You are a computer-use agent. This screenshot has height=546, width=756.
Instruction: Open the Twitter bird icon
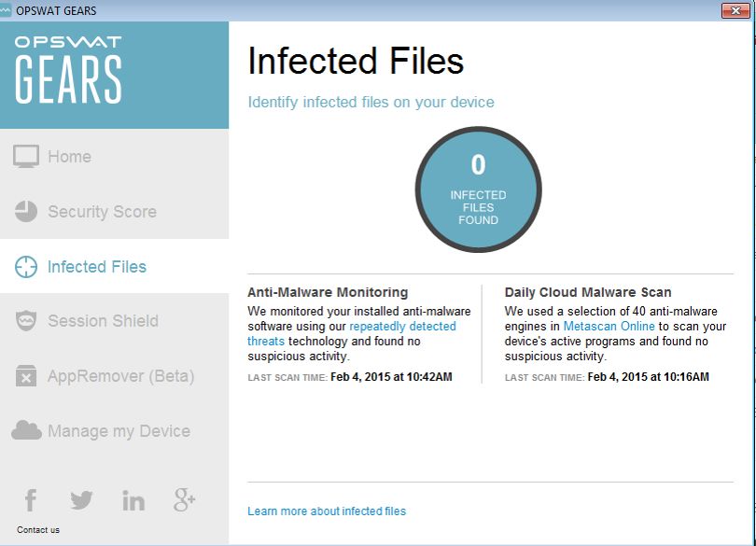point(81,500)
